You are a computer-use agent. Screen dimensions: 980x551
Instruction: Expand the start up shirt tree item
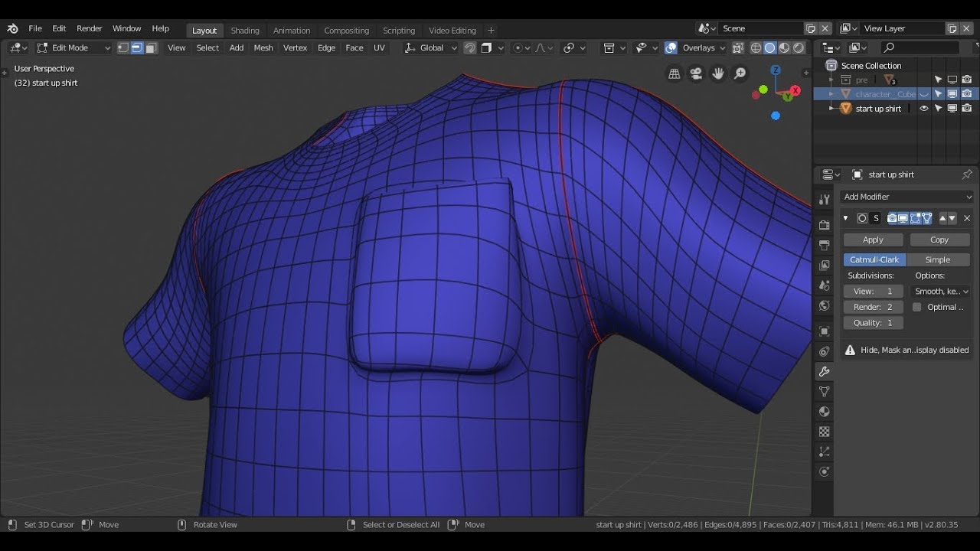pos(831,109)
